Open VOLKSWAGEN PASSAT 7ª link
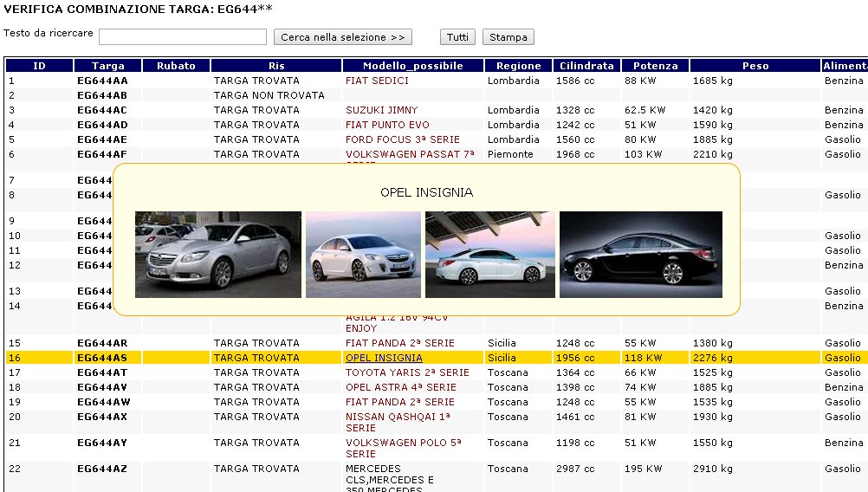This screenshot has height=492, width=868. (x=410, y=154)
